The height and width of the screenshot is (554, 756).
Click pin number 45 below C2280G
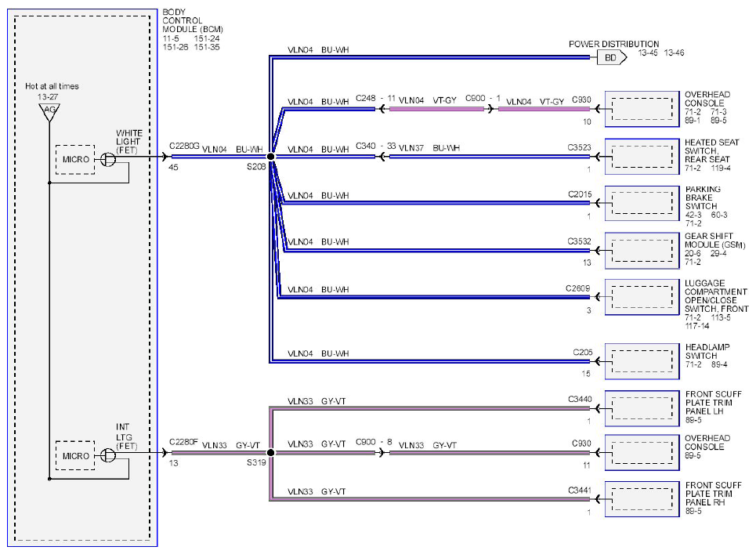(x=174, y=168)
